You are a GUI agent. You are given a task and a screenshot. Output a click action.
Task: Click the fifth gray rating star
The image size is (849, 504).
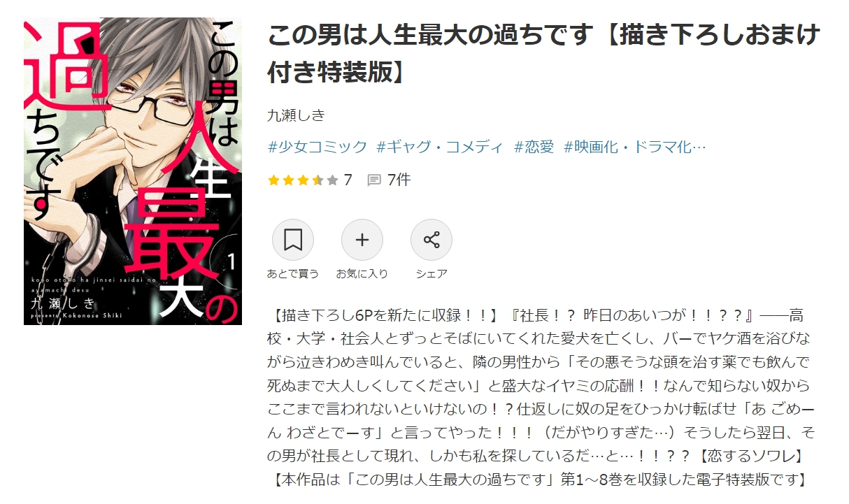332,180
